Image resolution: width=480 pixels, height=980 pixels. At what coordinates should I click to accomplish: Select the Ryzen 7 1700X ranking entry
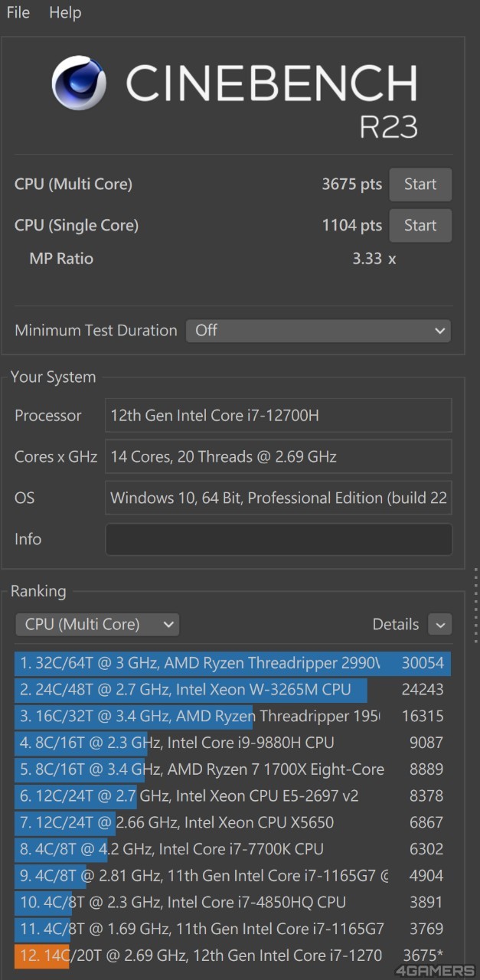[x=233, y=769]
